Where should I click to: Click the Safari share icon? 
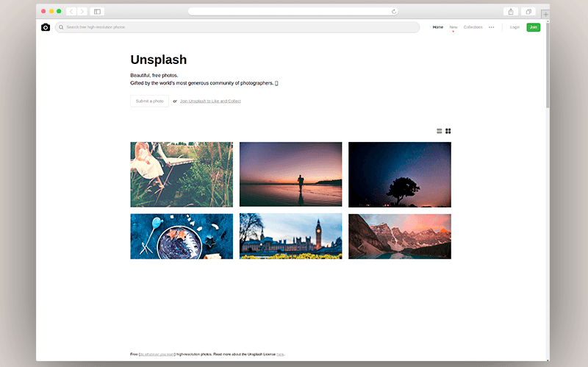(x=511, y=12)
